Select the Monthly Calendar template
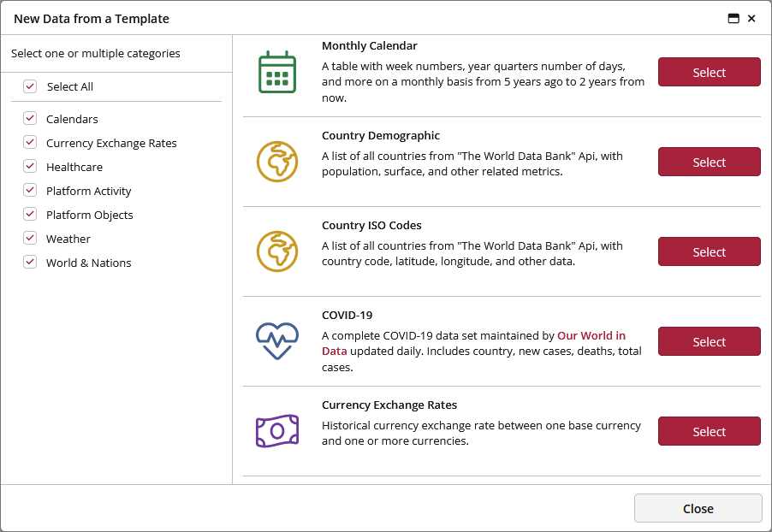The height and width of the screenshot is (532, 772). coord(709,72)
